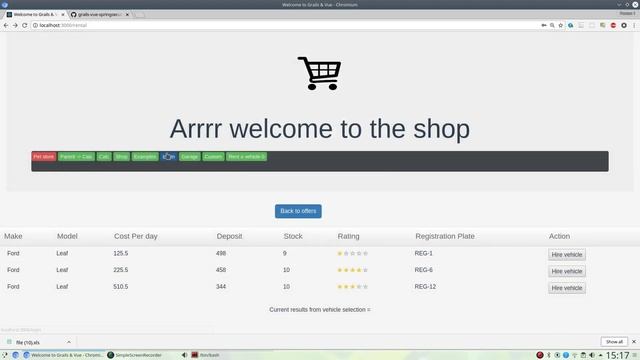This screenshot has height=360, width=640.
Task: Close the Welcome to Grails tab
Action: (63, 14)
